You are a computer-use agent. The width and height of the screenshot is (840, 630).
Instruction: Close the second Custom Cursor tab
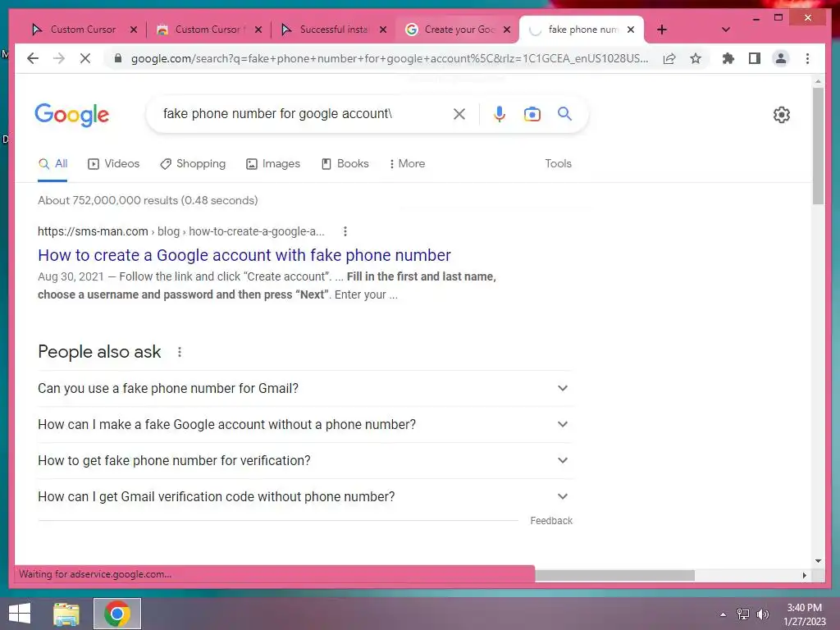click(258, 30)
